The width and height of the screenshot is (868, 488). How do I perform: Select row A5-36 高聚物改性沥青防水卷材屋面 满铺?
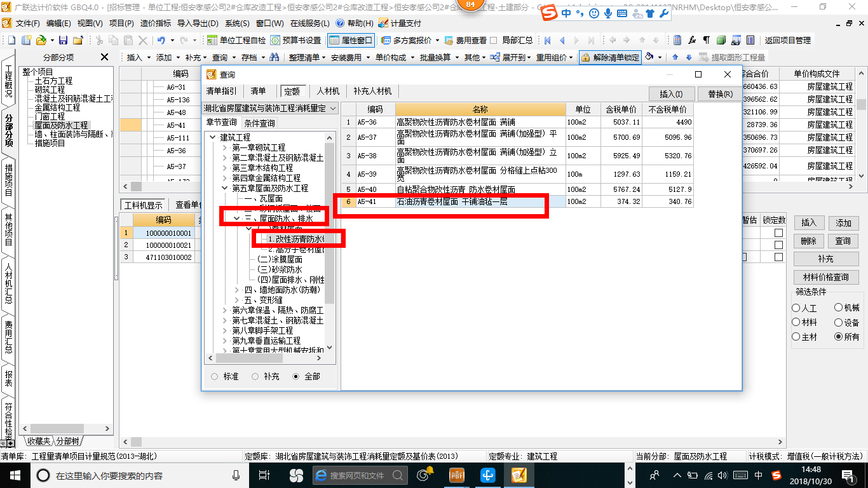click(517, 122)
